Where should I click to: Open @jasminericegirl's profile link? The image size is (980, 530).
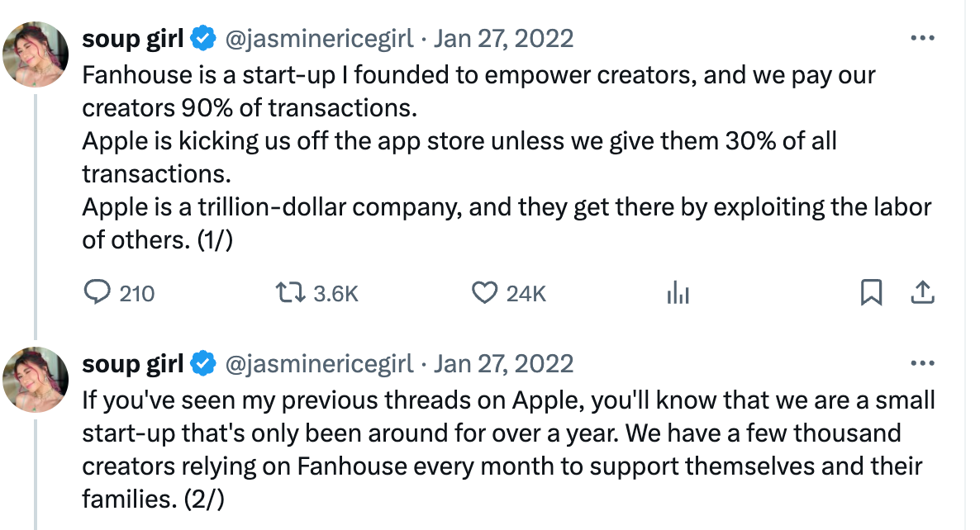point(320,38)
